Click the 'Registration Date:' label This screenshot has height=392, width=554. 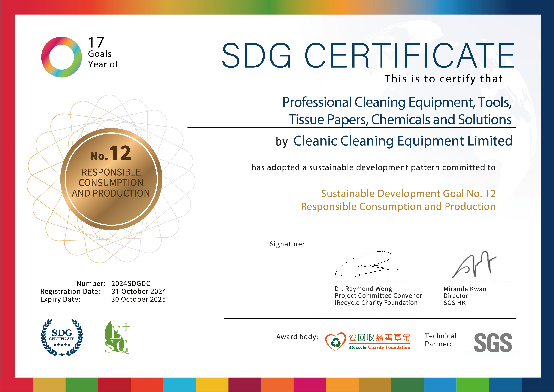point(70,291)
